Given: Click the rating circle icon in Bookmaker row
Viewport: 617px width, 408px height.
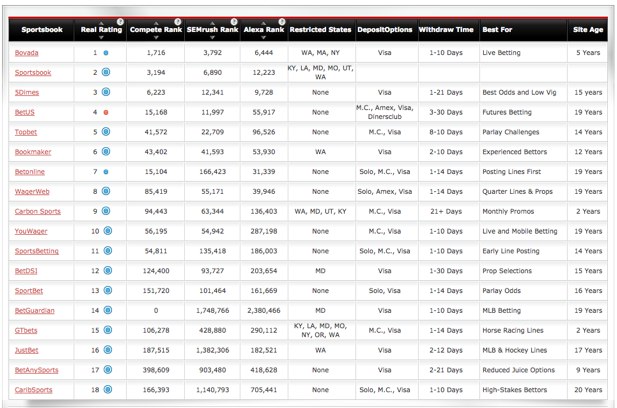Looking at the screenshot, I should coord(106,151).
